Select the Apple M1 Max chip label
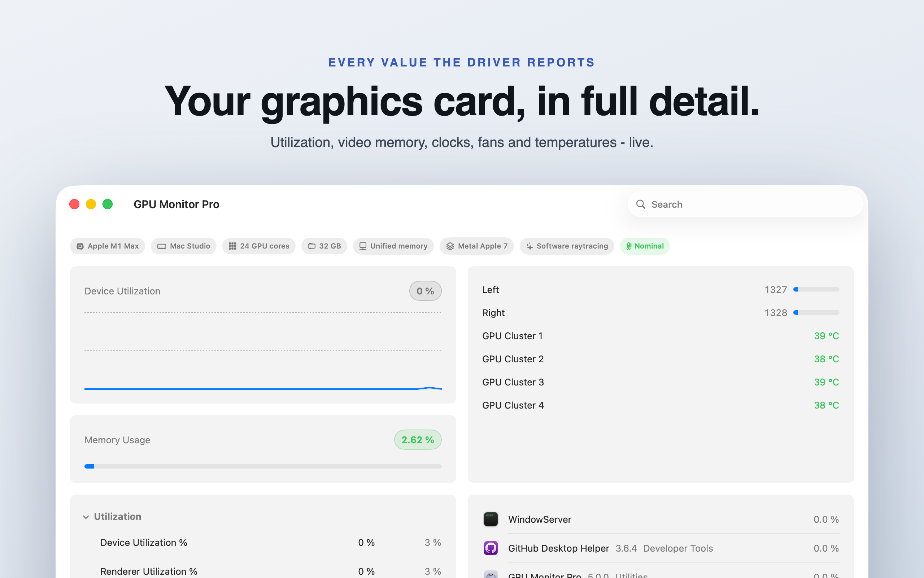 [113, 246]
